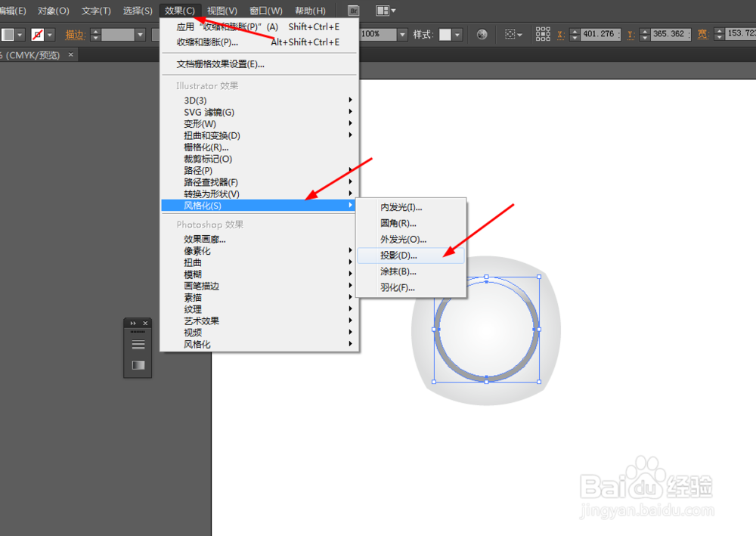Viewport: 756px width, 536px height.
Task: Select the no-stroke red slash swatch
Action: click(x=36, y=34)
